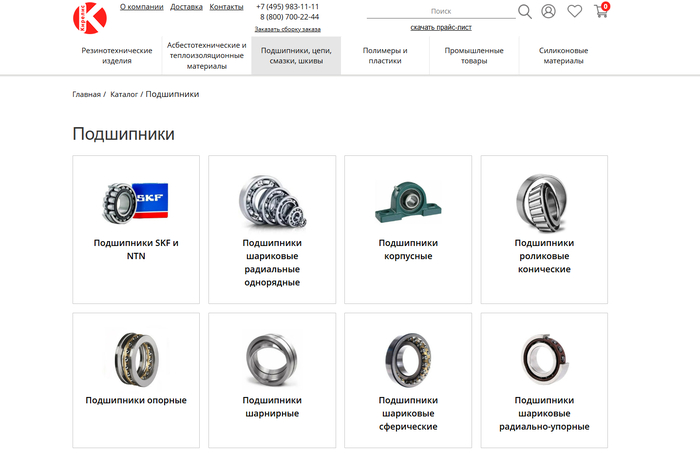Screen dimensions: 700x453
Task: Open the Delivery link
Action: click(186, 7)
